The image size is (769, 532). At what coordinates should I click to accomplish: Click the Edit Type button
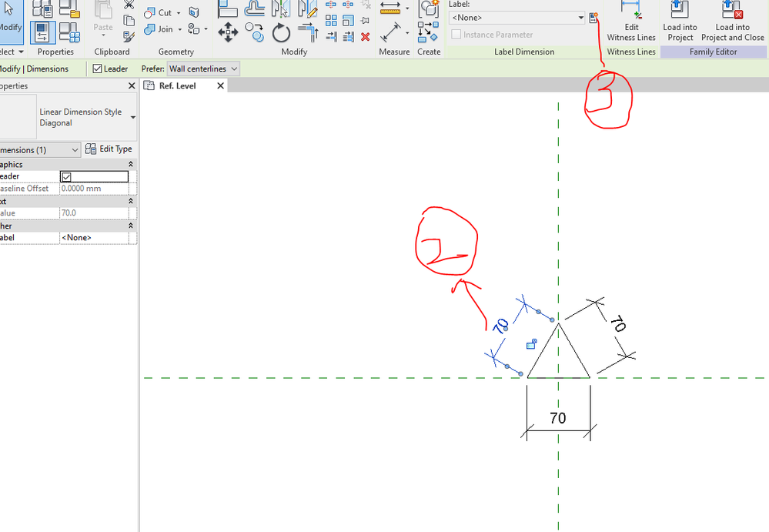pyautogui.click(x=109, y=149)
